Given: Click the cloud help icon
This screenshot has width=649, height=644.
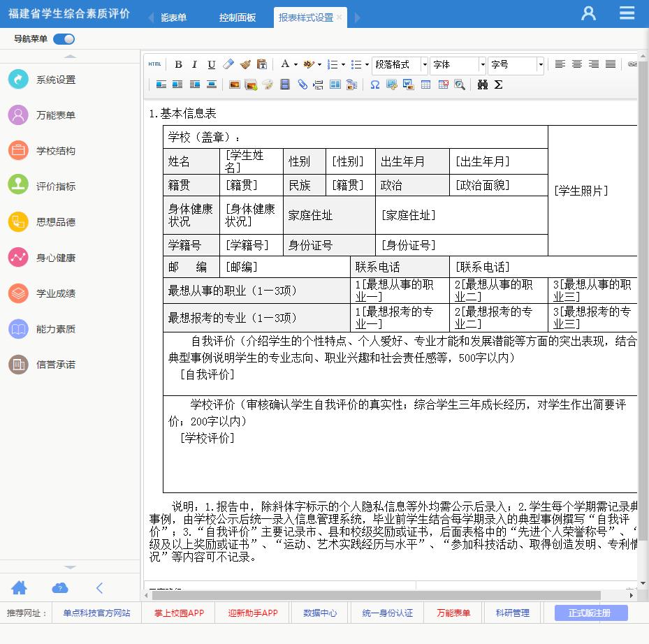Looking at the screenshot, I should coord(60,587).
